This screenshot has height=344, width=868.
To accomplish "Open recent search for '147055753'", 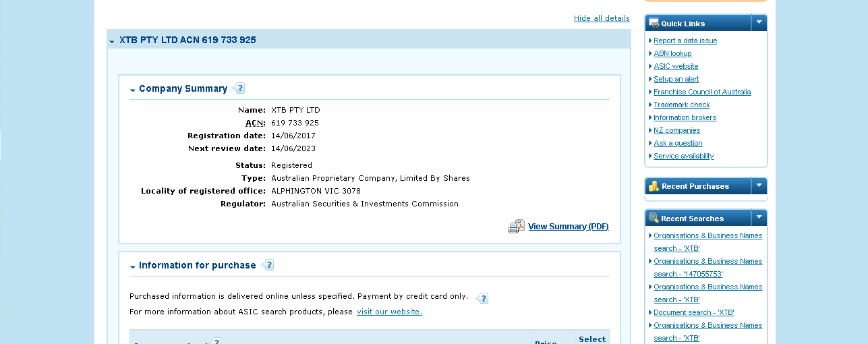I will [707, 267].
